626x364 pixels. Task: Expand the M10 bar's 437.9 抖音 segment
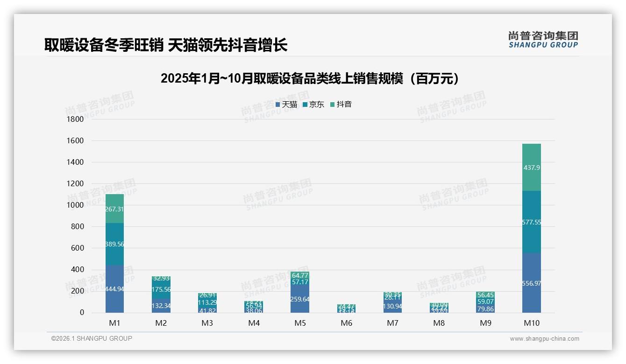click(x=533, y=168)
